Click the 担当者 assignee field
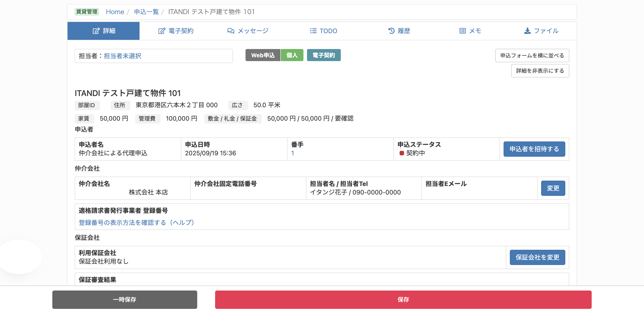 [x=154, y=56]
